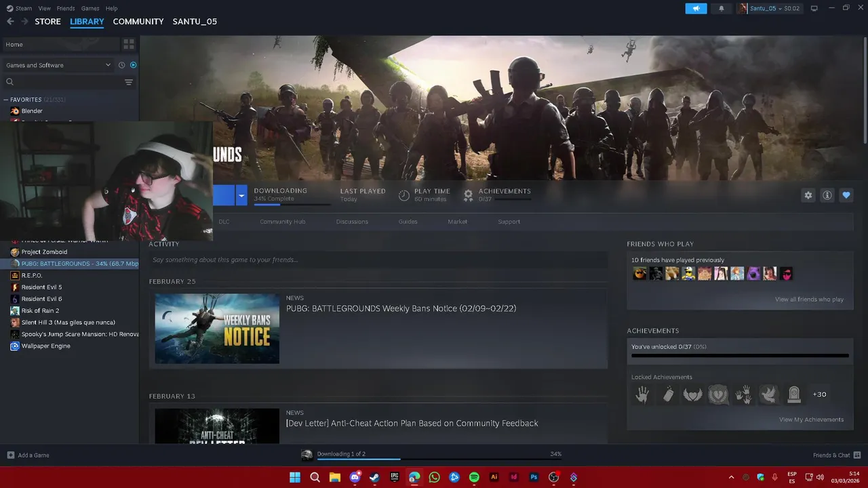The height and width of the screenshot is (488, 868).
Task: Open the game info icon
Action: 827,195
